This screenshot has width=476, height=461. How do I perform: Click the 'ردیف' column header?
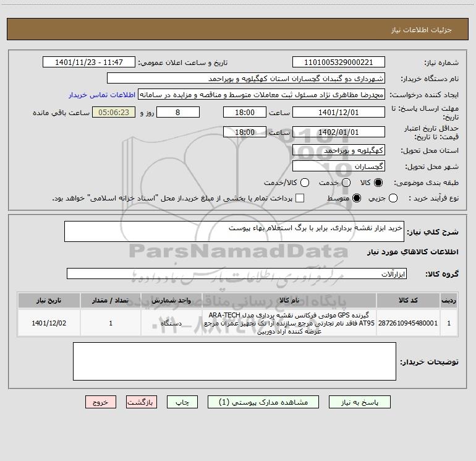point(449,300)
